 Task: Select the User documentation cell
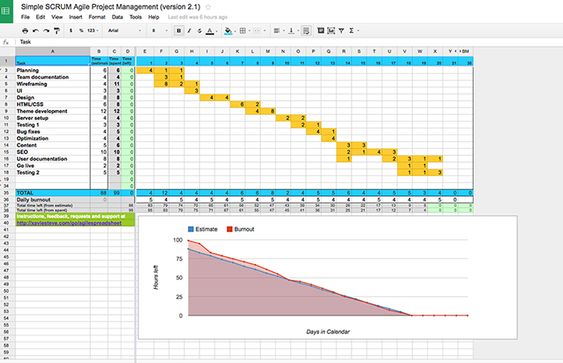(x=52, y=159)
